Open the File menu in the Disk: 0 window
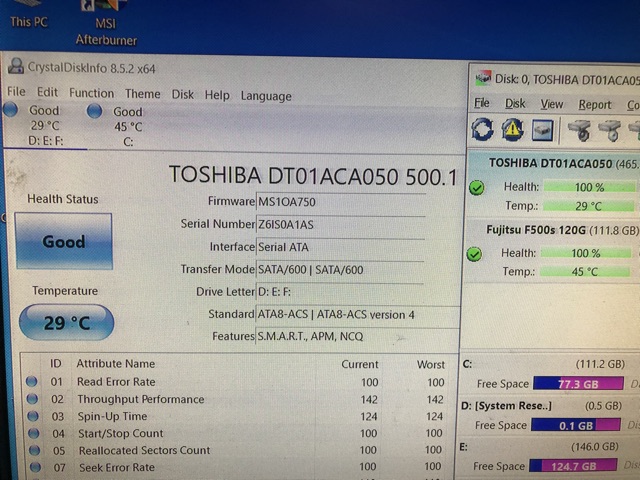Viewport: 640px width, 480px height. click(482, 103)
